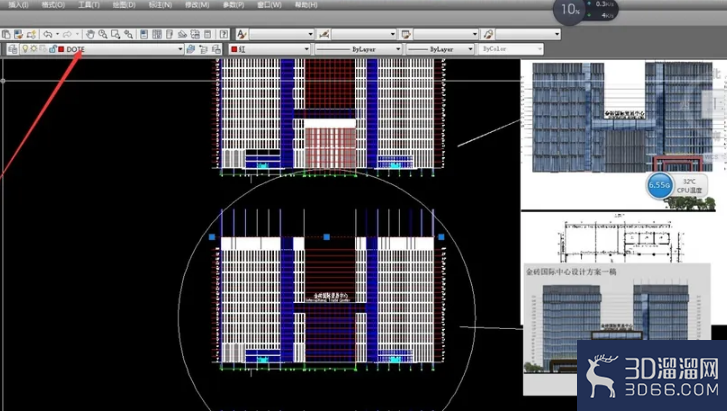Expand the DOTE layer dropdown
Image resolution: width=727 pixels, height=411 pixels.
point(180,49)
